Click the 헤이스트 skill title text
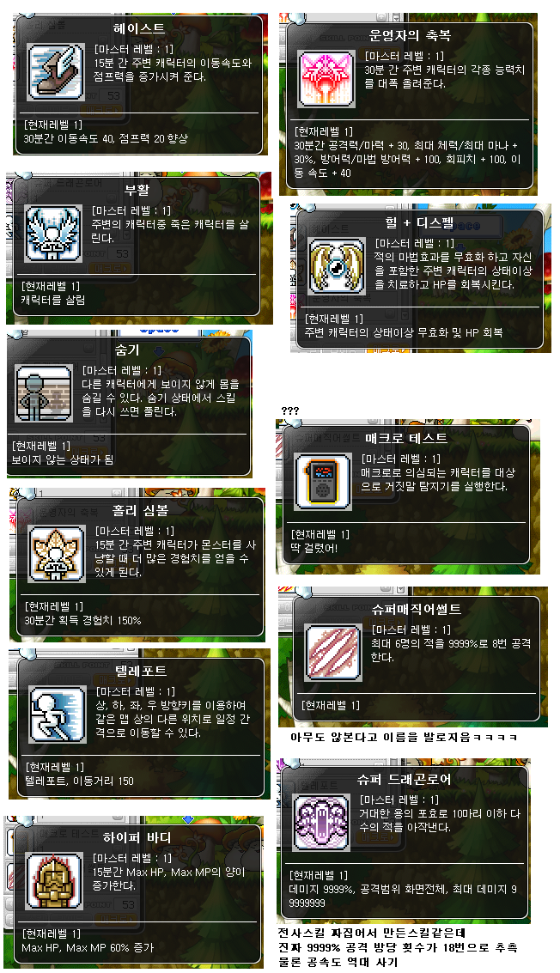This screenshot has width=560, height=973. [139, 28]
